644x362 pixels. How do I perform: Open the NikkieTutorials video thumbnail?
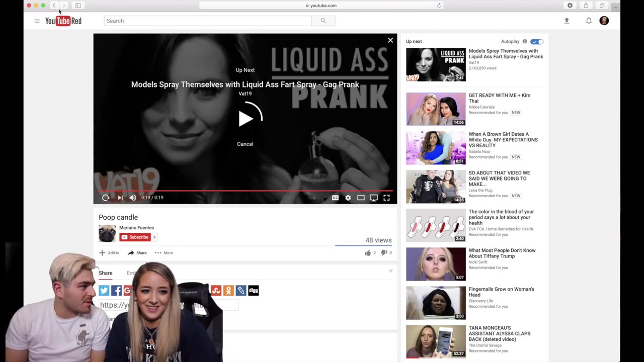coord(436,109)
